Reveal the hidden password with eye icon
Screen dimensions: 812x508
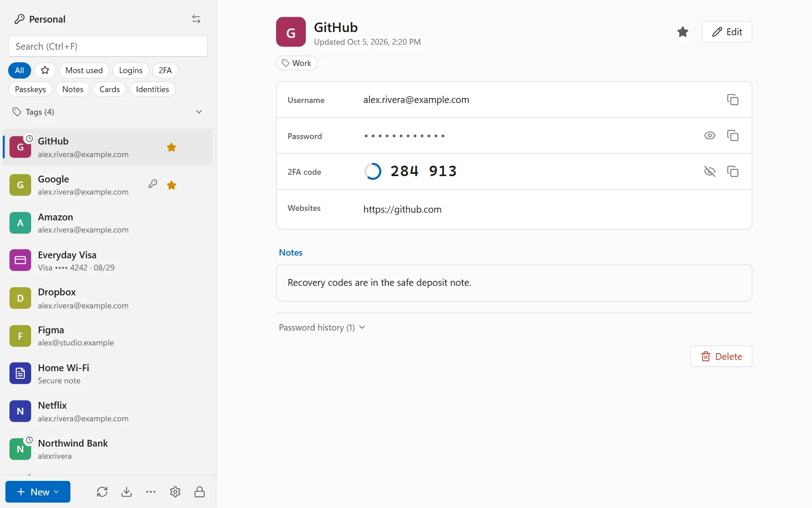[x=710, y=135]
